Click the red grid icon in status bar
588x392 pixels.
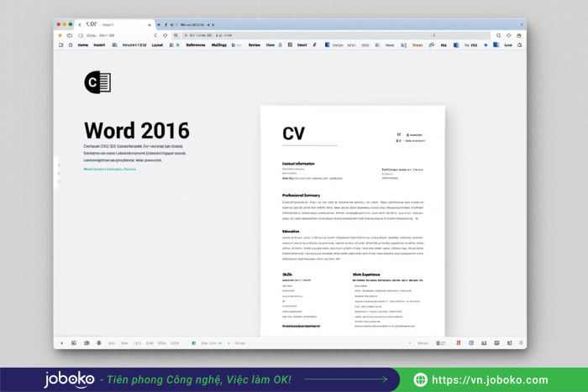pyautogui.click(x=459, y=343)
